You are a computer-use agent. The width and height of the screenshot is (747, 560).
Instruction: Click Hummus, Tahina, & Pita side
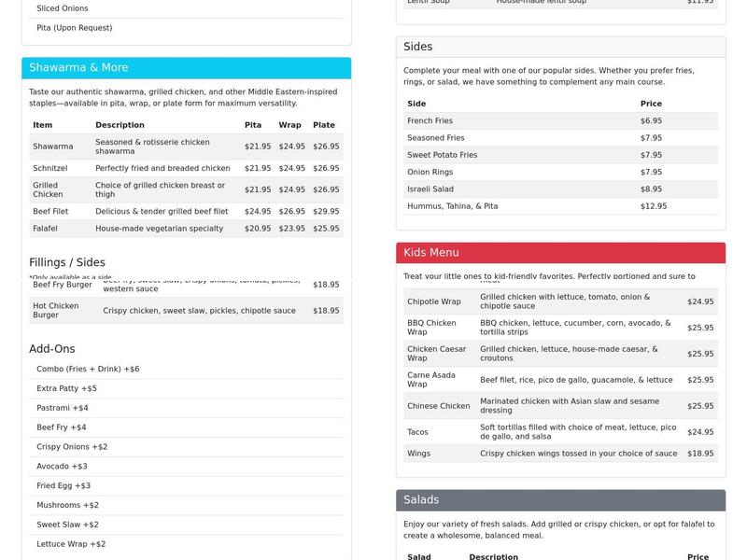[452, 206]
